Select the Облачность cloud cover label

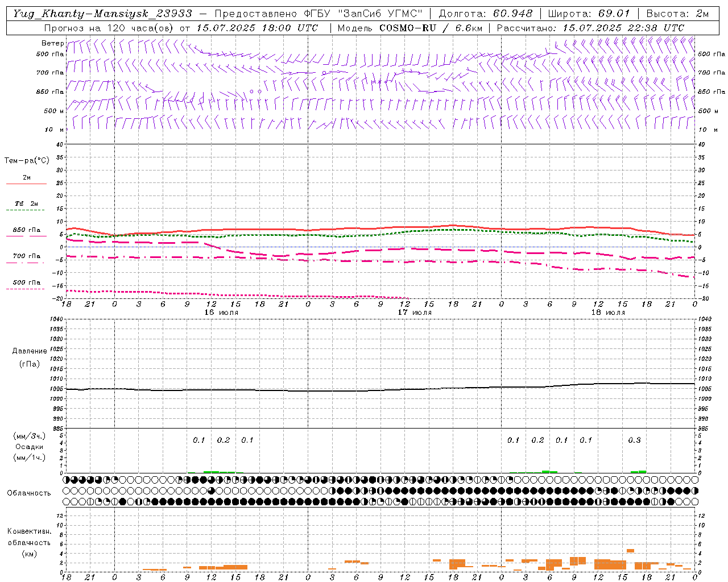29,493
